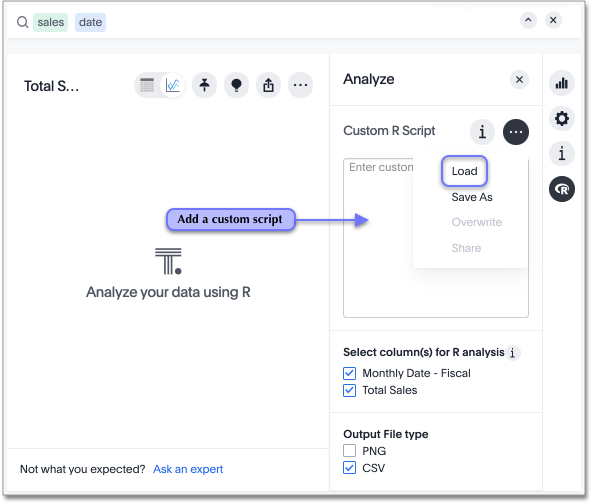
Task: Open chart settings gear icon
Action: coord(562,119)
